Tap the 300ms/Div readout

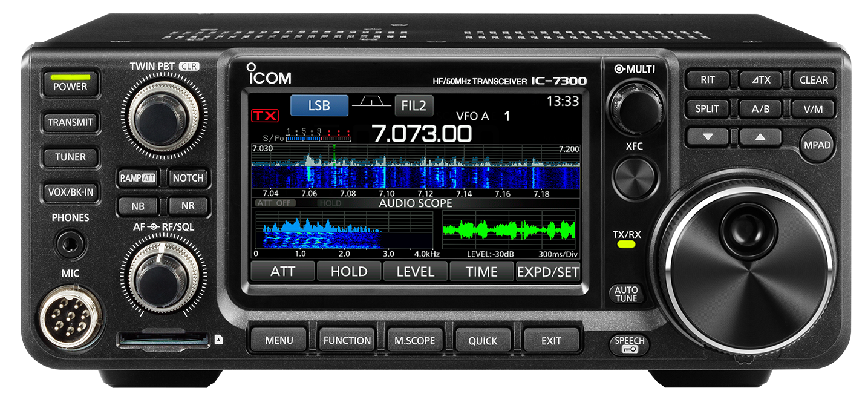559,255
